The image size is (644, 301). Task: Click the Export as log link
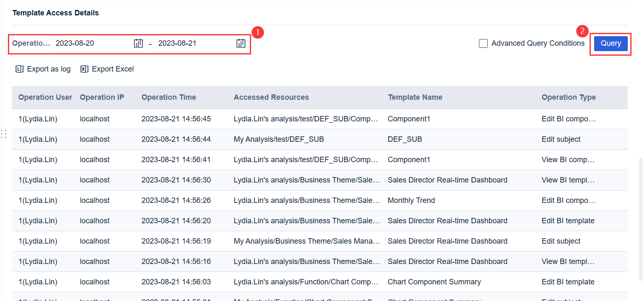(48, 69)
